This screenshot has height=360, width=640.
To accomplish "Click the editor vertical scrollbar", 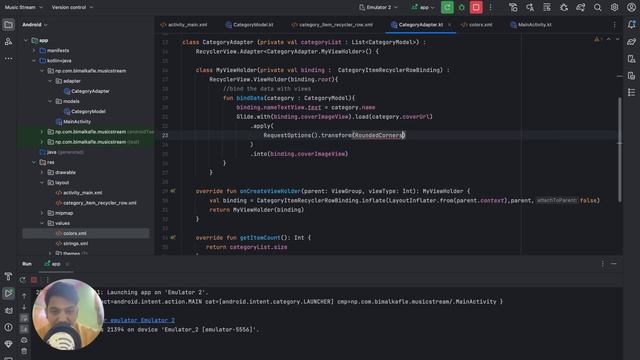I will click(x=620, y=149).
